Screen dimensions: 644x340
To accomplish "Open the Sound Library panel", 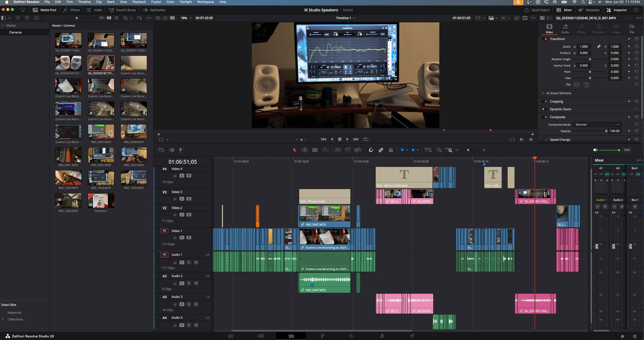I will click(x=122, y=10).
